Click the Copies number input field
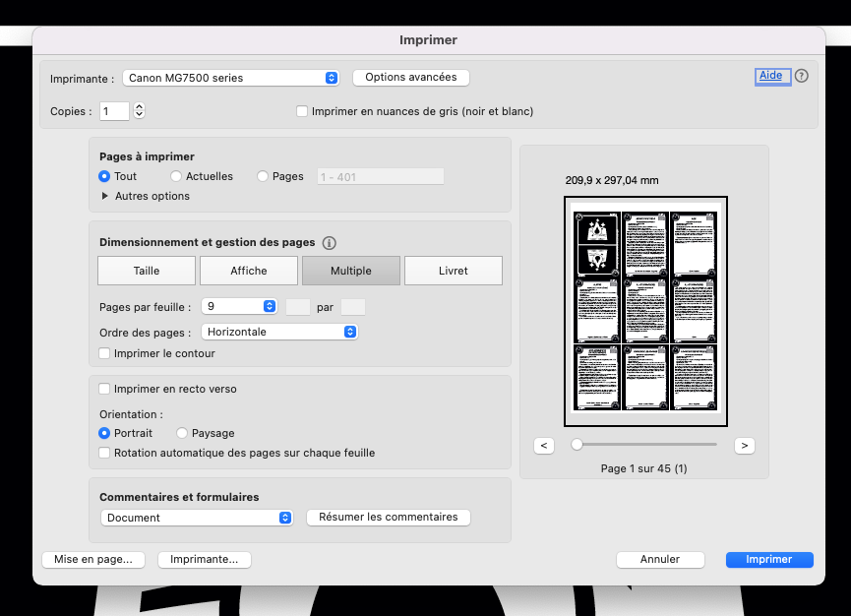This screenshot has width=851, height=616. coord(114,111)
